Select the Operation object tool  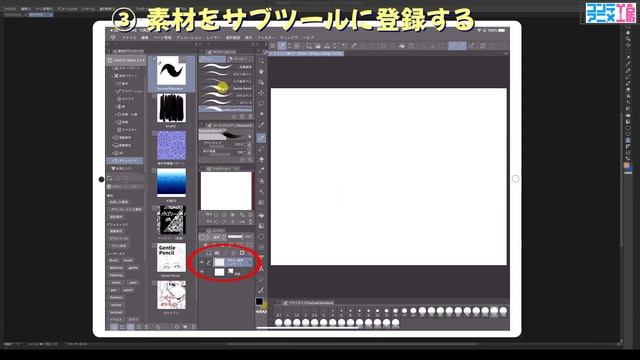(261, 82)
